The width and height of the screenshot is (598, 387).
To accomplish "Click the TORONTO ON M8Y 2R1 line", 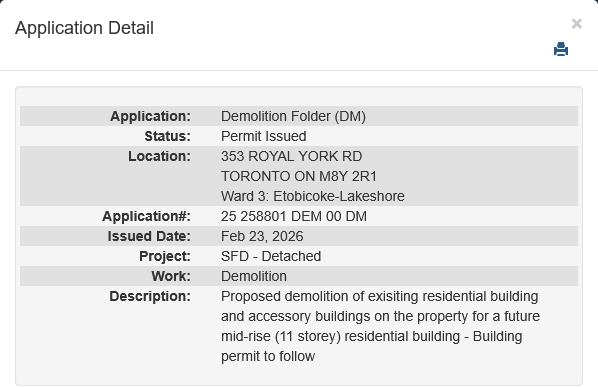I will [x=299, y=176].
